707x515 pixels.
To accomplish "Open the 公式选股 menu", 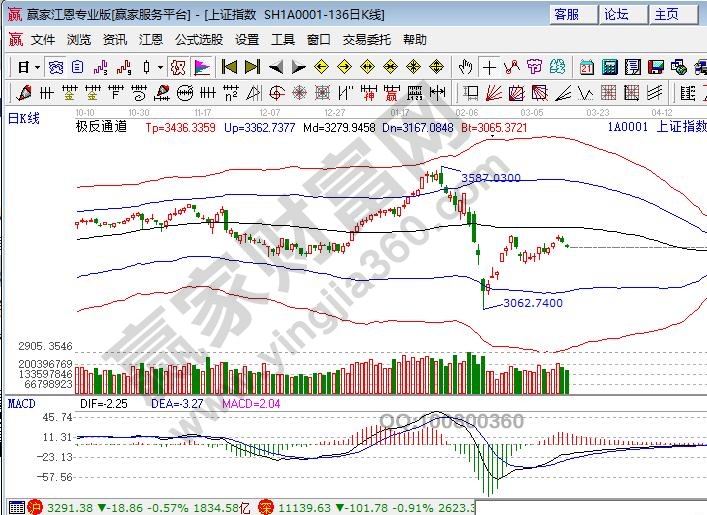I will click(199, 40).
